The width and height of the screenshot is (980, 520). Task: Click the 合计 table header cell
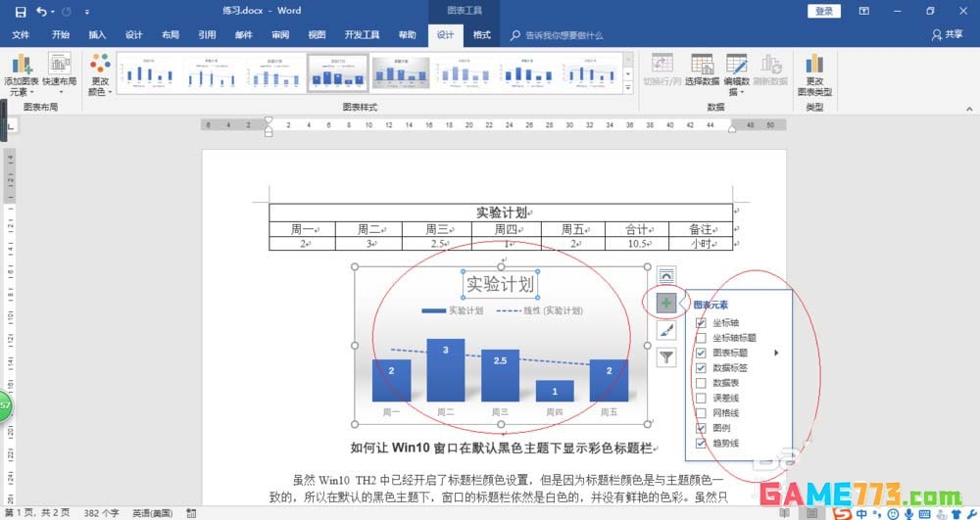coord(636,229)
